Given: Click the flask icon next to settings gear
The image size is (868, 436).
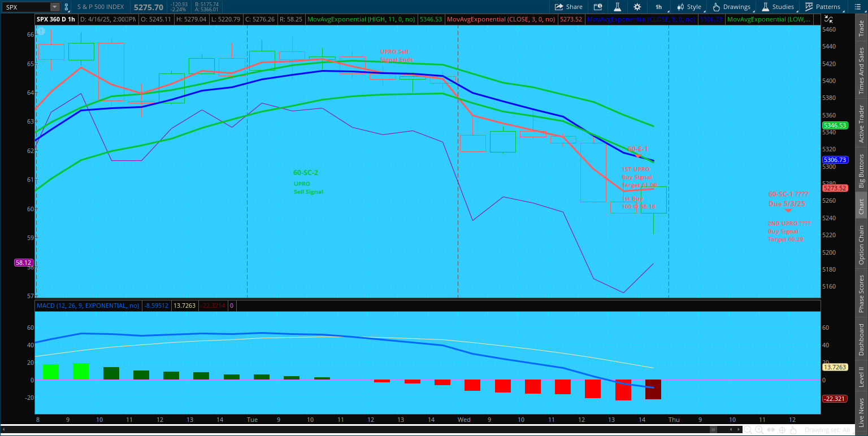Looking at the screenshot, I should (618, 7).
